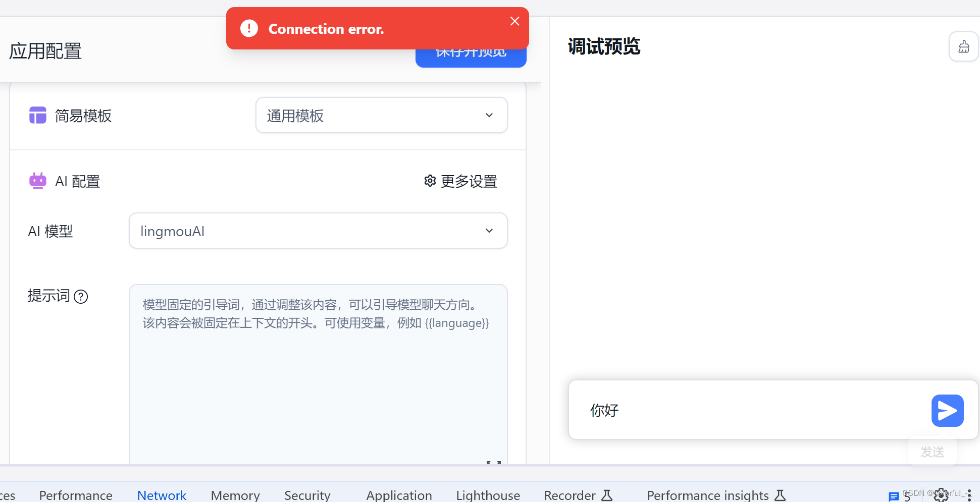Open 更多设置 via the gear icon

coord(430,181)
